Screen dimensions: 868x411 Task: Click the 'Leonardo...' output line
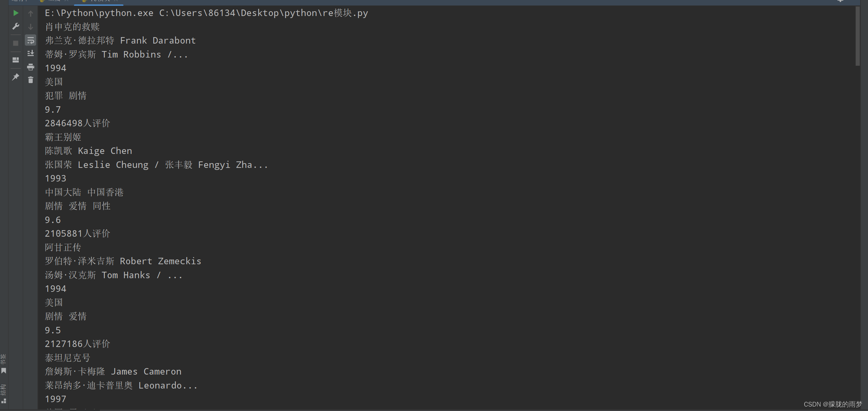tap(121, 385)
